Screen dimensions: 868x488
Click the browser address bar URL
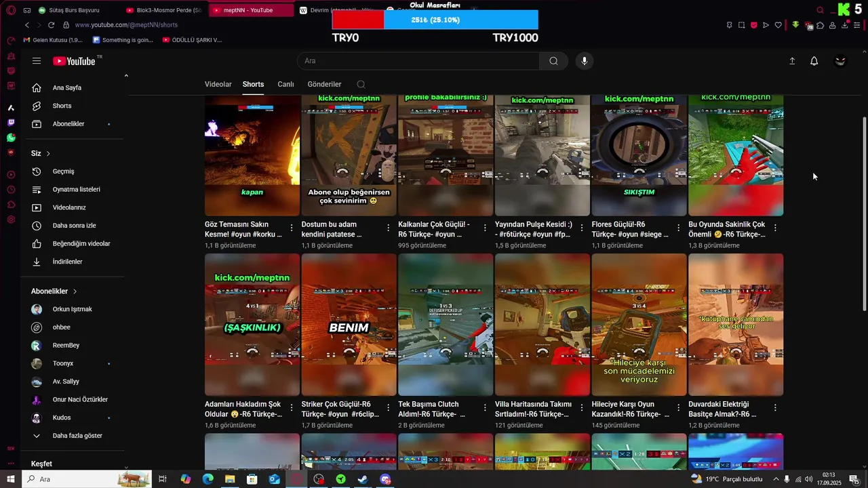[126, 25]
